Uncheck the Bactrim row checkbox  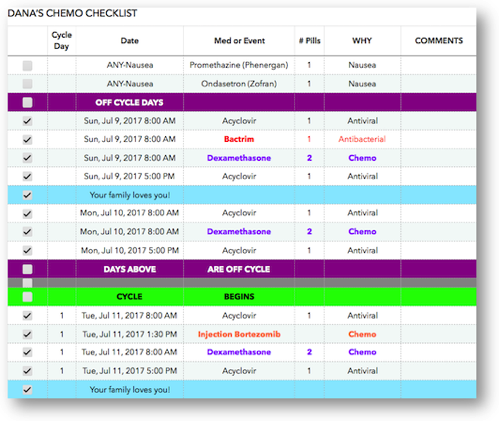[27, 139]
